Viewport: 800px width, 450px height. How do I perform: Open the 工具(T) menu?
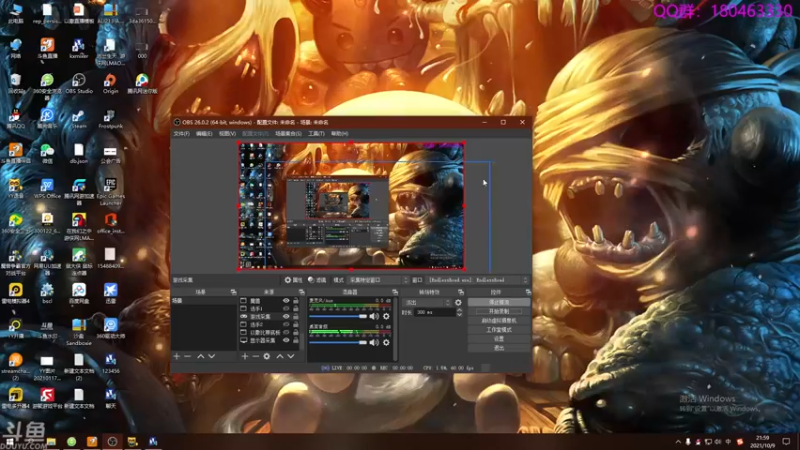[316, 133]
